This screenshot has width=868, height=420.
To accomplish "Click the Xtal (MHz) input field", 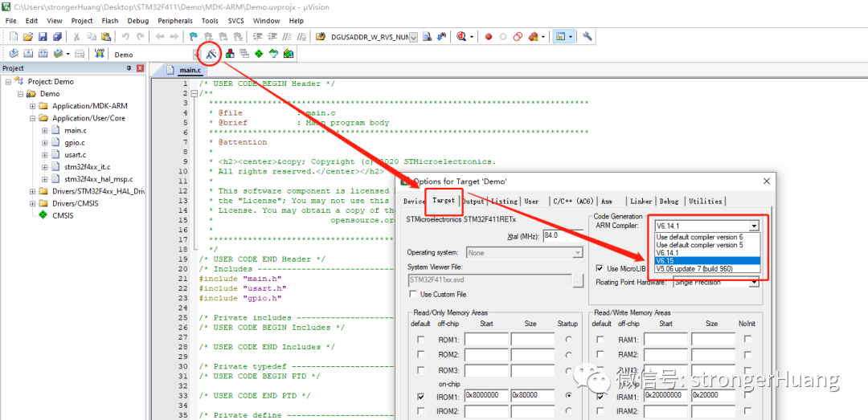I will 563,236.
